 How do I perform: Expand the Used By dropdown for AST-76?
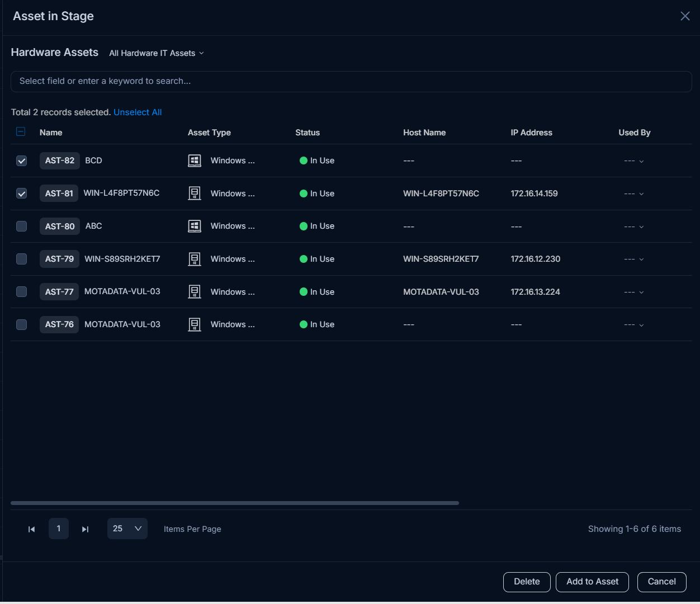(x=634, y=325)
